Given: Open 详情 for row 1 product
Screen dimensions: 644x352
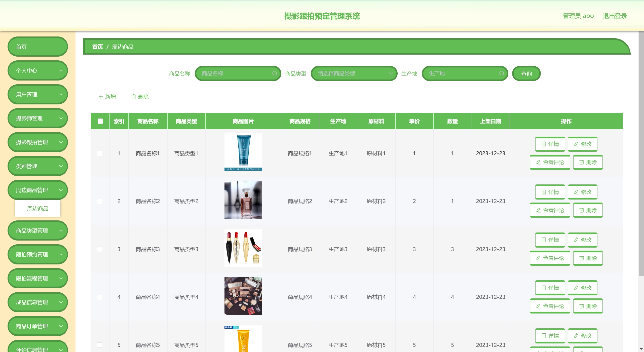Looking at the screenshot, I should 550,144.
